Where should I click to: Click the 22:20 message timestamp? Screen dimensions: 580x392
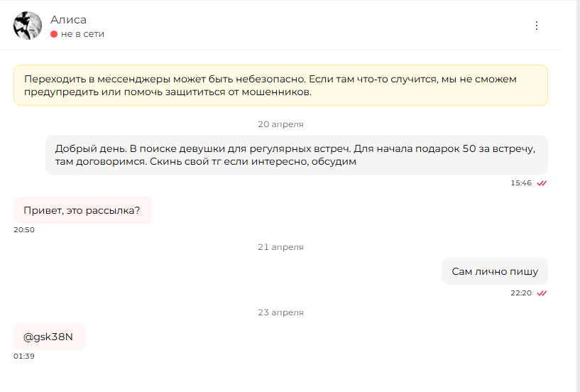click(521, 293)
